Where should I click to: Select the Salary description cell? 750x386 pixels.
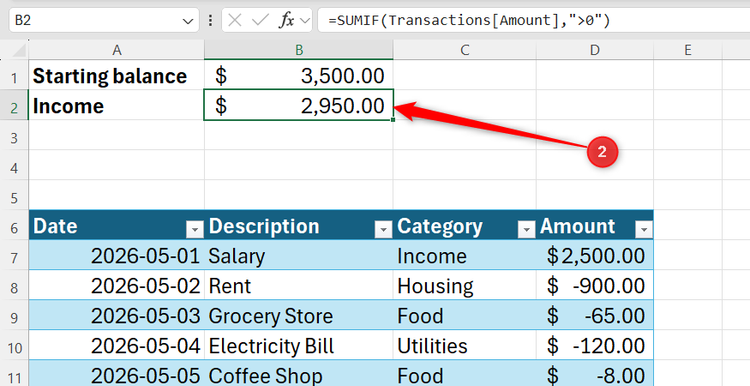[299, 255]
